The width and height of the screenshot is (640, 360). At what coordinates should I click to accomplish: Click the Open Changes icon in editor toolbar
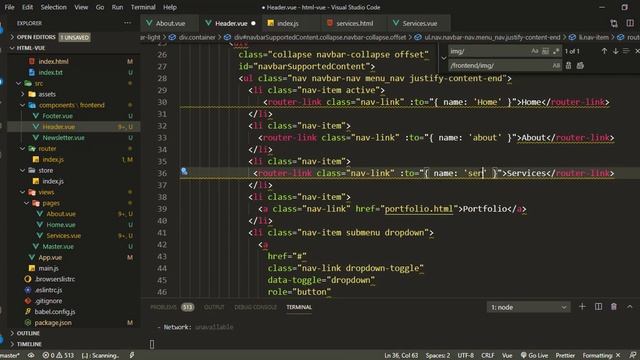pyautogui.click(x=614, y=23)
